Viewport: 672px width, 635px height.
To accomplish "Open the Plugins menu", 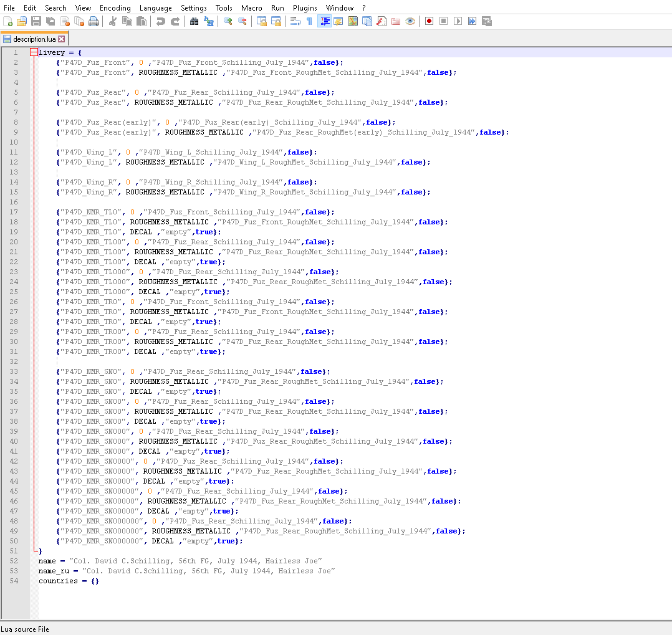I will [305, 7].
